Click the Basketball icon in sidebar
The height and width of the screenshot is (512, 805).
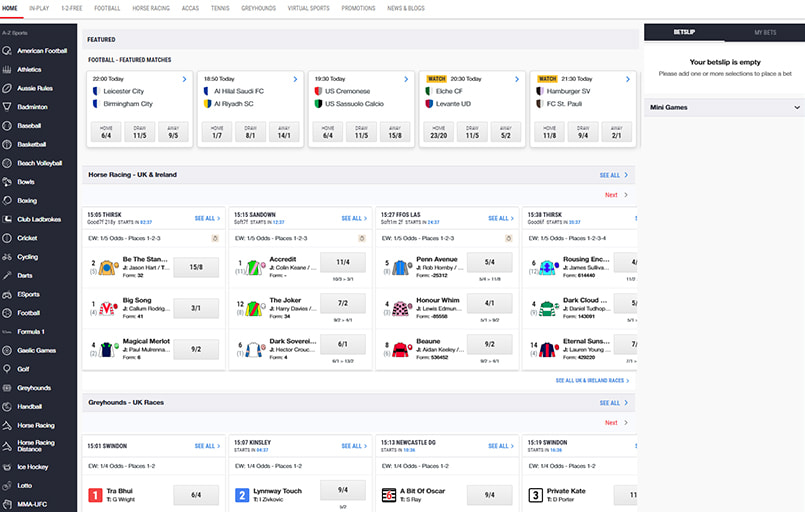coord(8,144)
